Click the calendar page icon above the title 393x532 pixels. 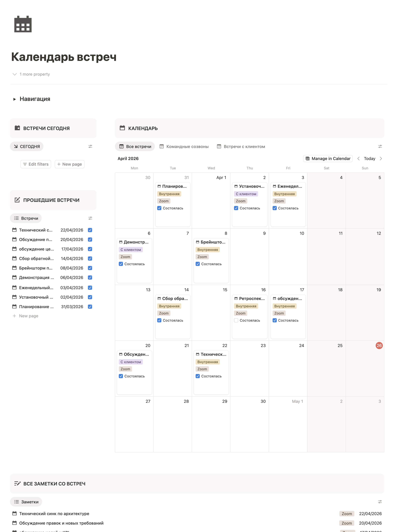[23, 24]
